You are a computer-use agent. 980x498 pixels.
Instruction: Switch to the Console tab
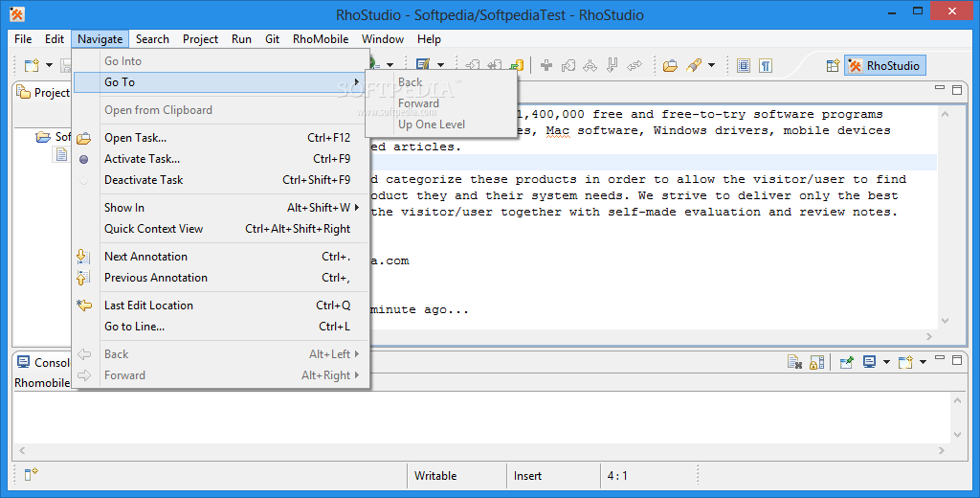(43, 362)
